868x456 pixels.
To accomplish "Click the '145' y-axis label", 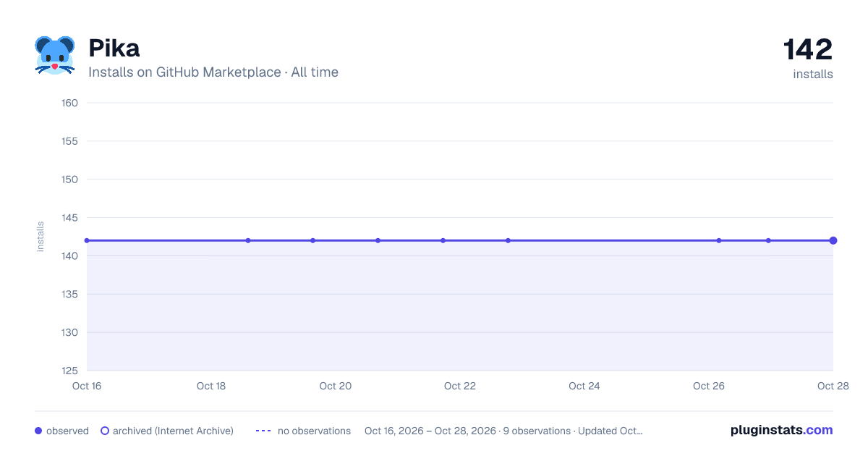I will 70,218.
